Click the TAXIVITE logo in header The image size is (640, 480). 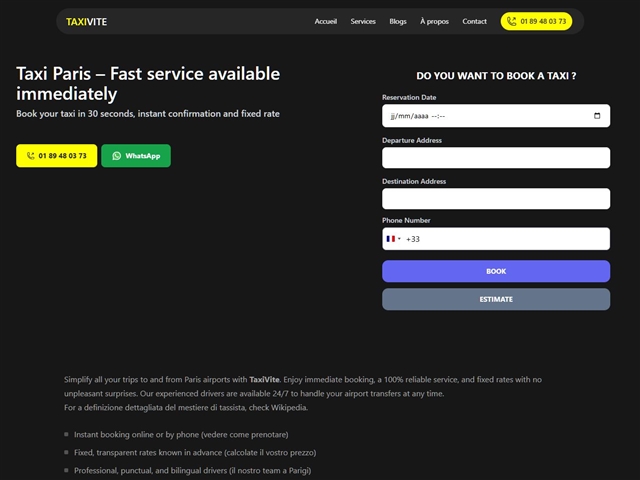point(87,21)
